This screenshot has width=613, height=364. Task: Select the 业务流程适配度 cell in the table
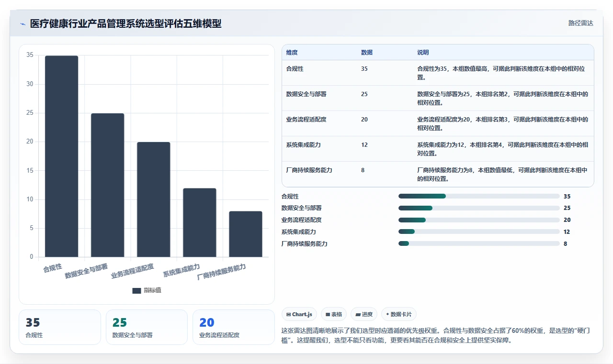[306, 120]
